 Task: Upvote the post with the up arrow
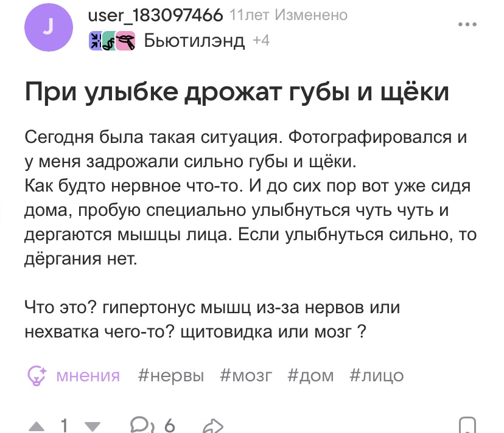[x=37, y=425]
